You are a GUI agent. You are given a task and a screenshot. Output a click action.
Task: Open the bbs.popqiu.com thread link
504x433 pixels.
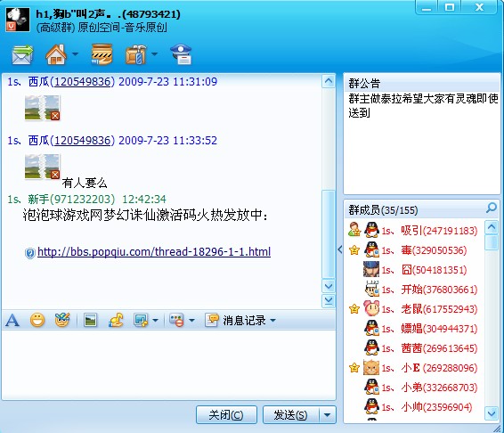click(154, 251)
